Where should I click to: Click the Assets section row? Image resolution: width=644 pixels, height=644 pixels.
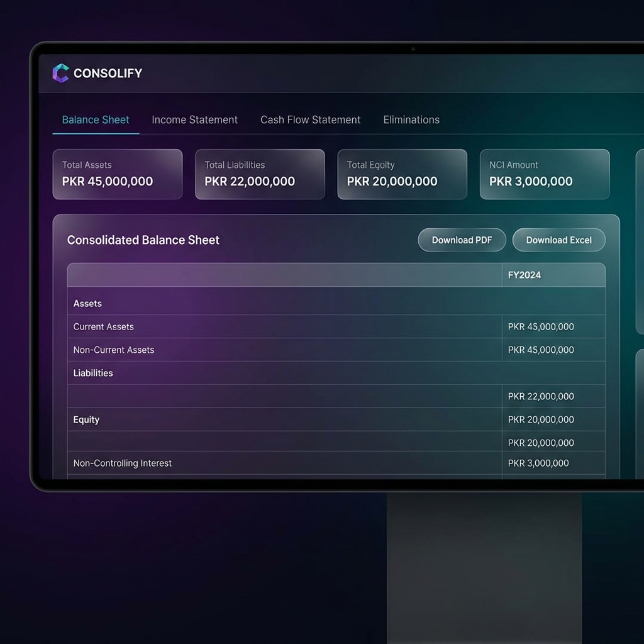click(x=87, y=303)
